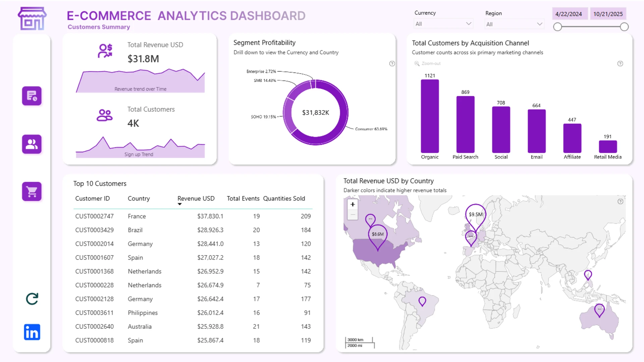Screen dimensions: 644x362
Task: Select the Organic bar in chart
Action: [430, 116]
